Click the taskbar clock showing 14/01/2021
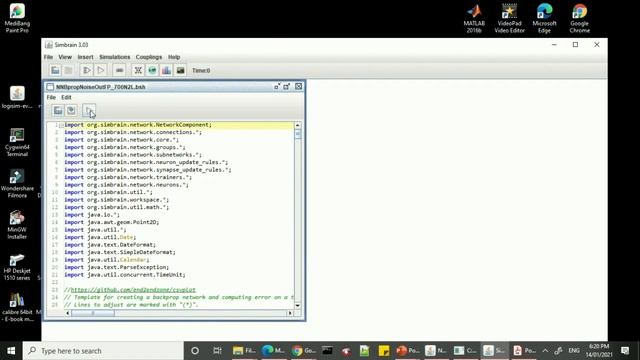 coord(599,351)
